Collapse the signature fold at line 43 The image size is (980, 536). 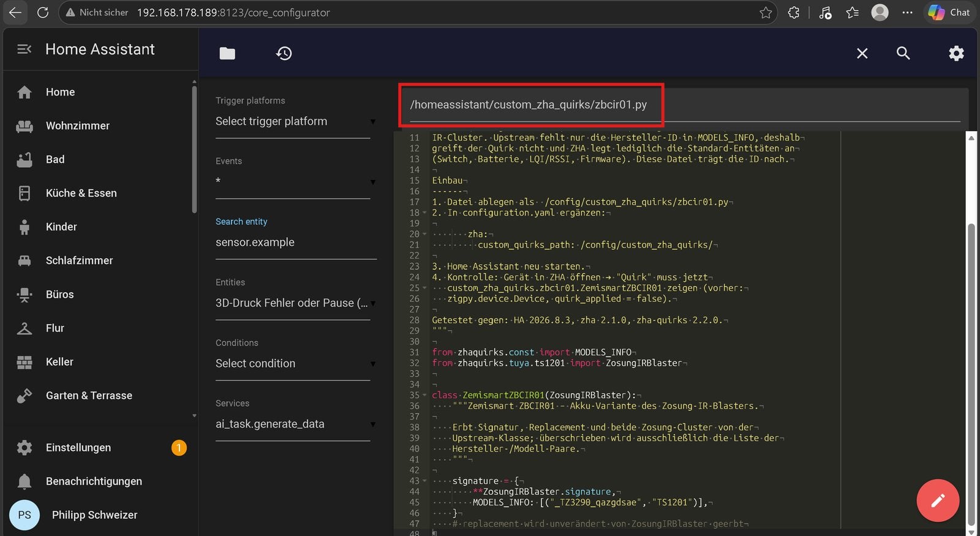click(x=424, y=481)
